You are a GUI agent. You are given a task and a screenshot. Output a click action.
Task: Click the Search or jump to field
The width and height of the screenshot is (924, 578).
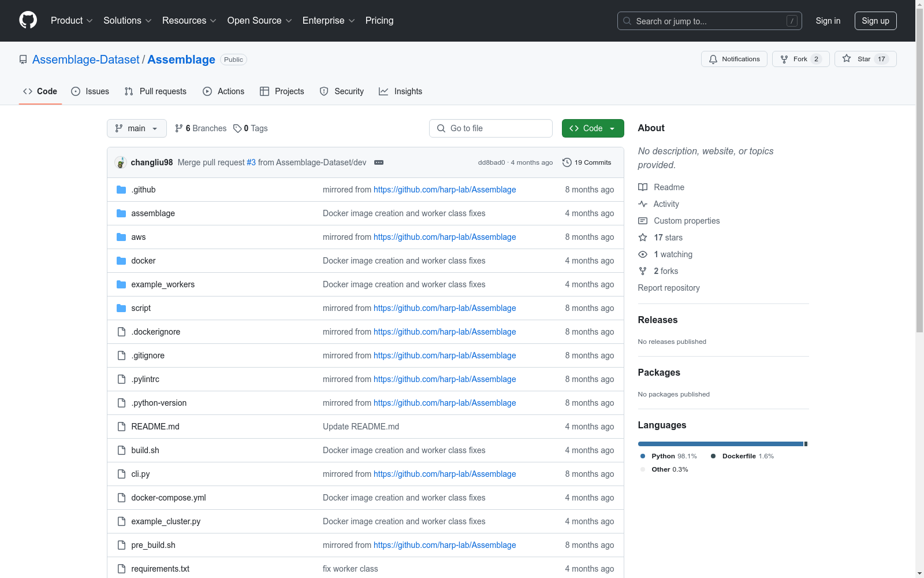710,21
